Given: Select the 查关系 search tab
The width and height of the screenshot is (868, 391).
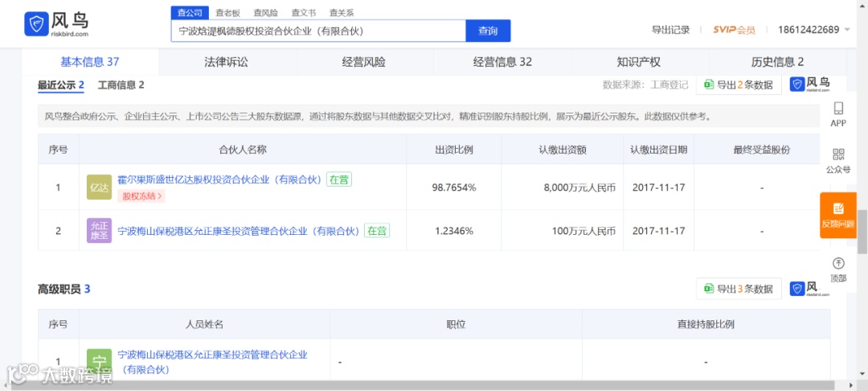Looking at the screenshot, I should click(341, 13).
